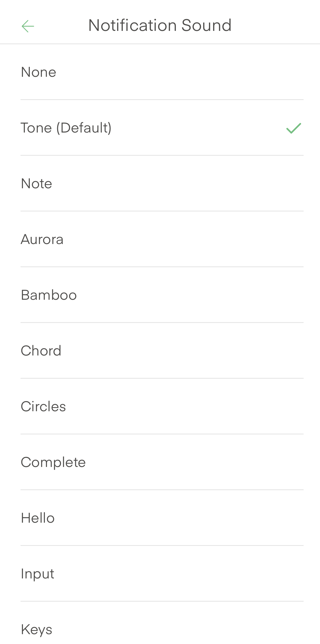Select the Aurora sound

[x=42, y=239]
